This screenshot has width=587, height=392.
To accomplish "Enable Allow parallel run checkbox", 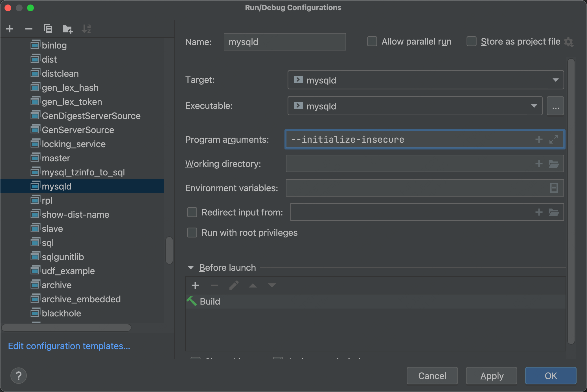I will [x=372, y=41].
